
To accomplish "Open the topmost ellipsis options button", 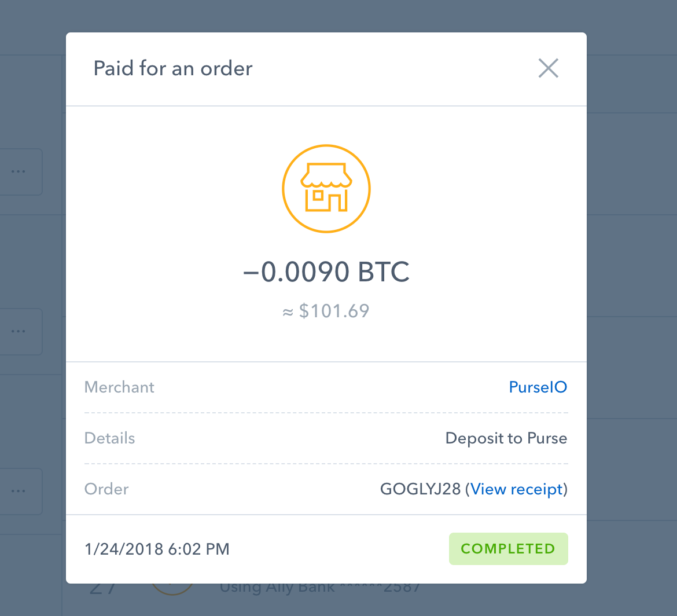I will (19, 172).
